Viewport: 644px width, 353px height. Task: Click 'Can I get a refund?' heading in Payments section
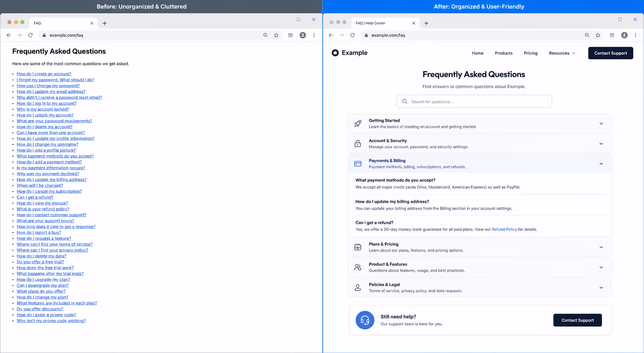point(374,223)
